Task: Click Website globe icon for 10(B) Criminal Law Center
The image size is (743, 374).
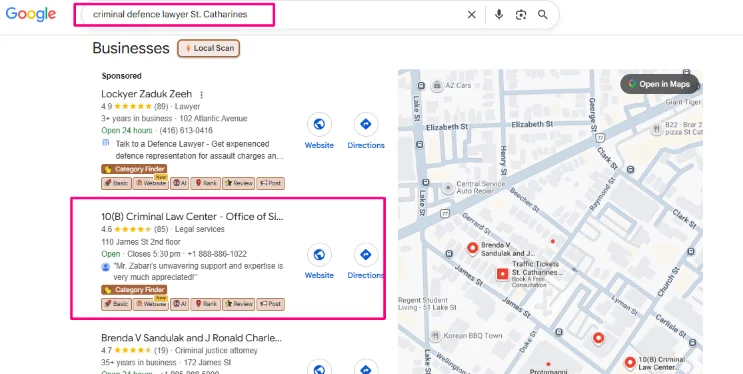Action: coord(319,255)
